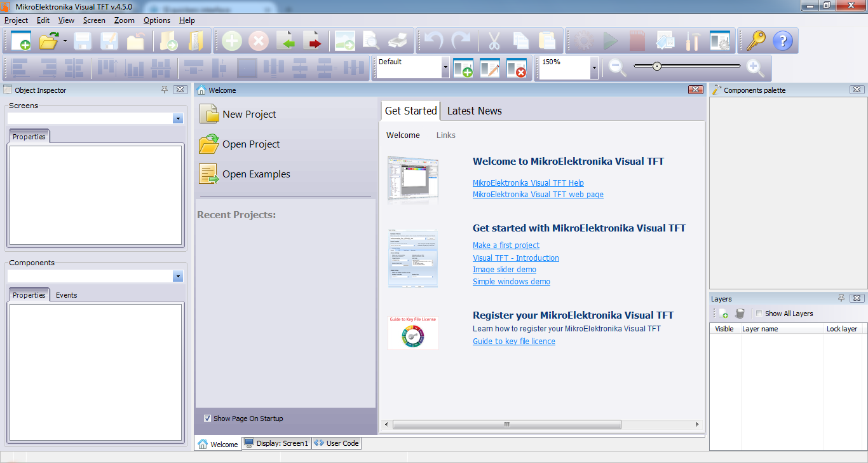This screenshot has width=868, height=463.
Task: Click the print preview magnifier document icon
Action: [371, 41]
